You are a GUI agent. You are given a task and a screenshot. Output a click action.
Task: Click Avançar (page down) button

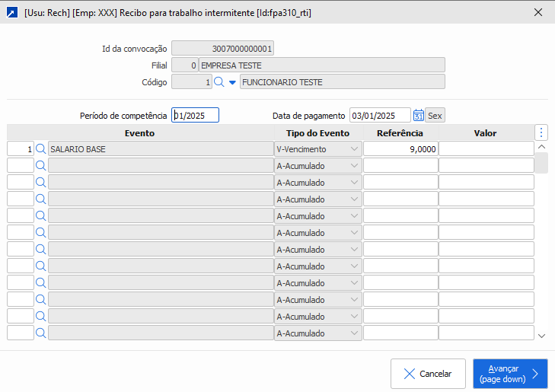510,374
